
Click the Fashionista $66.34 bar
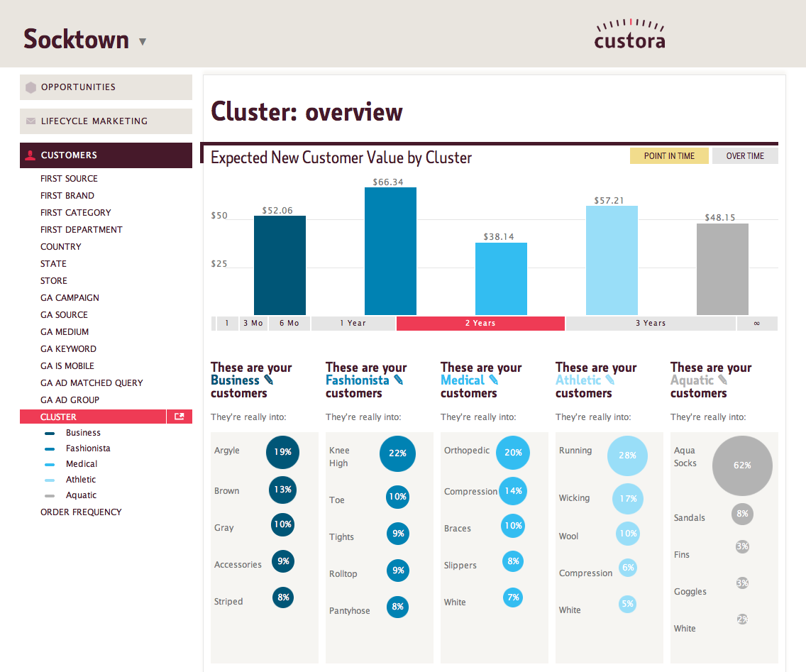click(x=391, y=251)
